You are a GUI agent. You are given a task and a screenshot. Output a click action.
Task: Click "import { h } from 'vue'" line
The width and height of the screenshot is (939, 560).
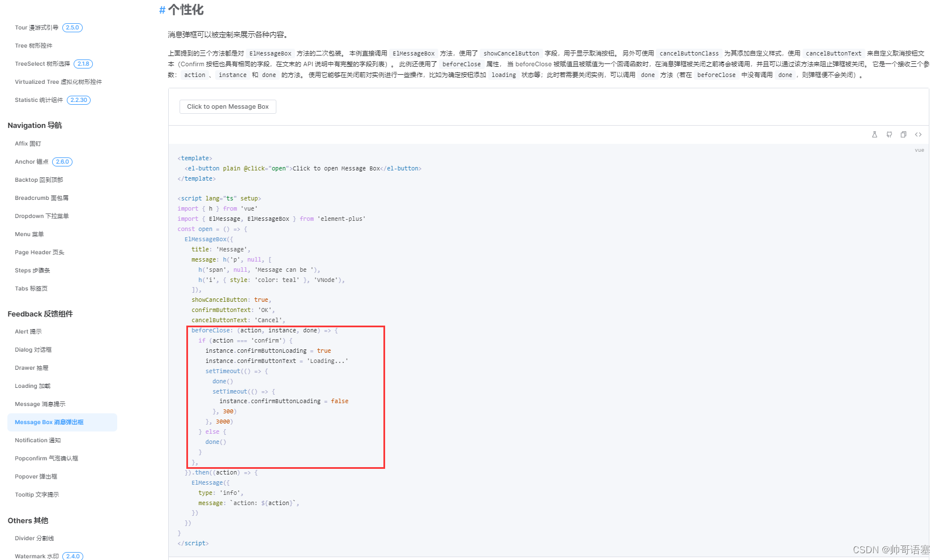tap(217, 209)
